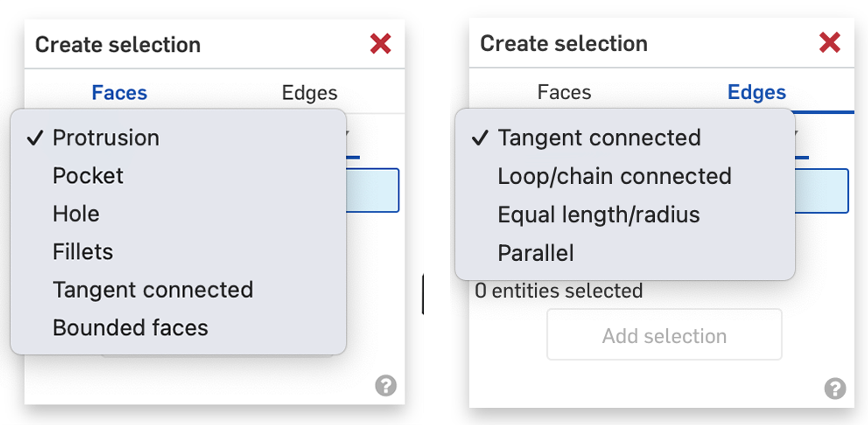
Task: Click the red close X on right dialog
Action: 829,43
